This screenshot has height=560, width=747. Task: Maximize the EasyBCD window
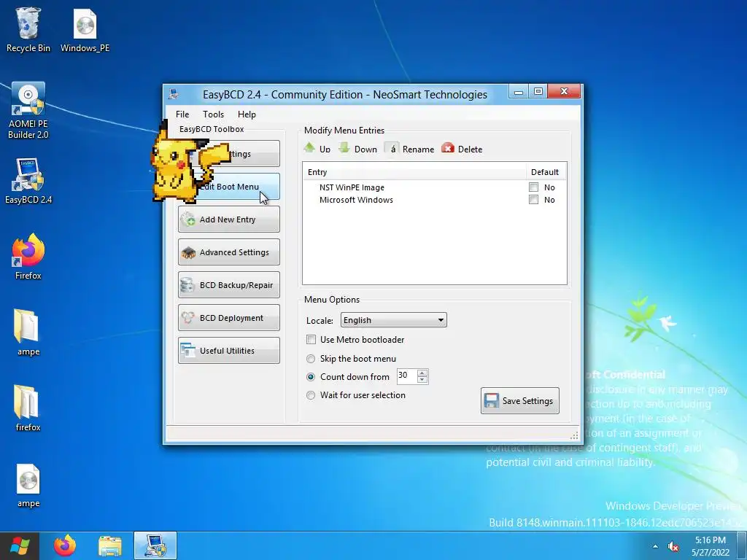pyautogui.click(x=538, y=91)
